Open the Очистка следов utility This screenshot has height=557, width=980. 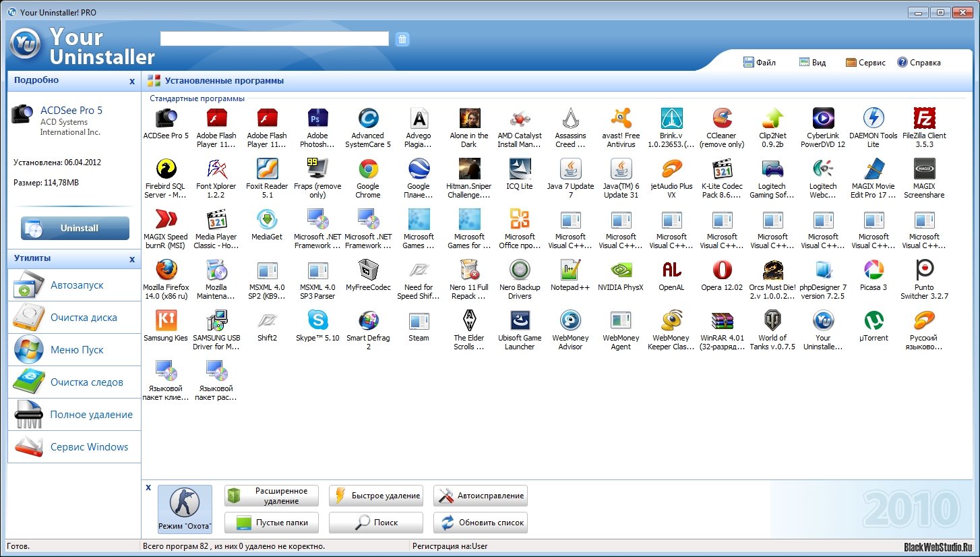(74, 382)
